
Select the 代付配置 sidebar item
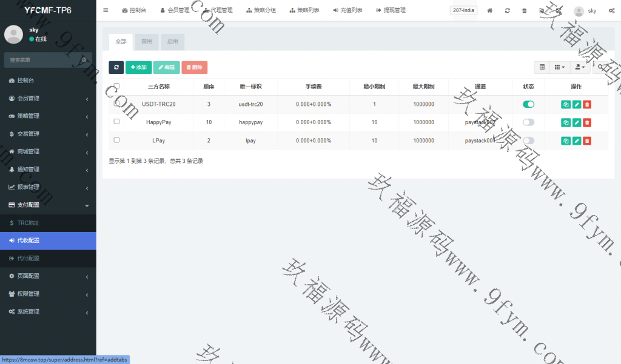[28, 259]
